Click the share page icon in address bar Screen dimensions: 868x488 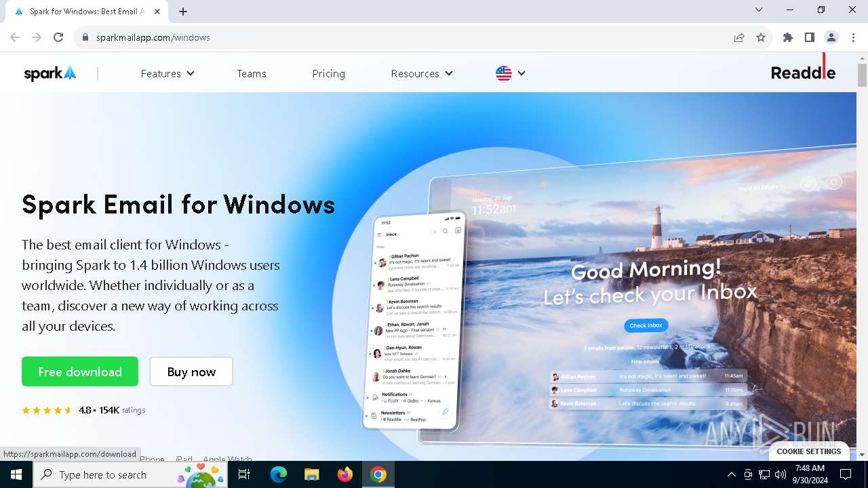[x=739, y=37]
